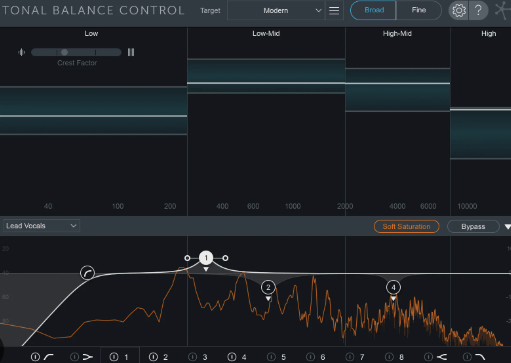Select EQ node 2 on the curve

tap(268, 287)
